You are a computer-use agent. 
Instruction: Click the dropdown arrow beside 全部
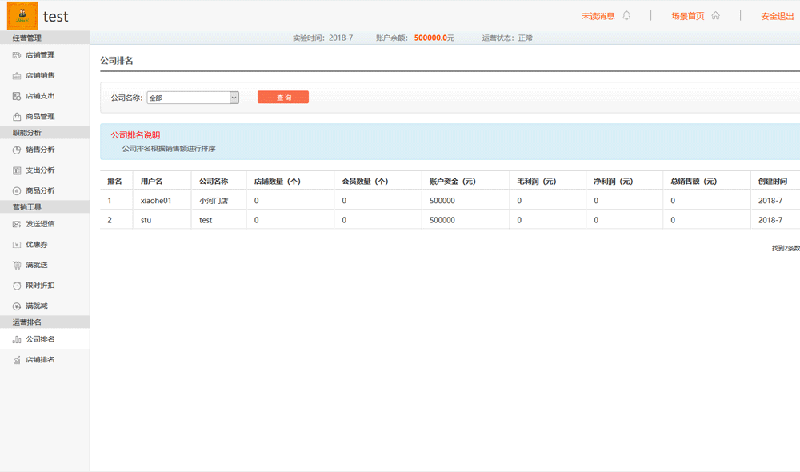tap(234, 98)
